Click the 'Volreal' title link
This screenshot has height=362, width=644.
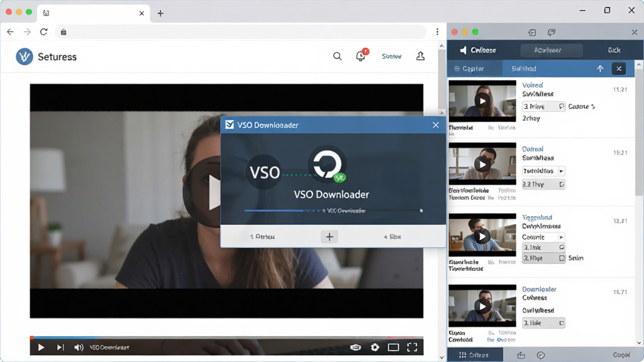533,85
